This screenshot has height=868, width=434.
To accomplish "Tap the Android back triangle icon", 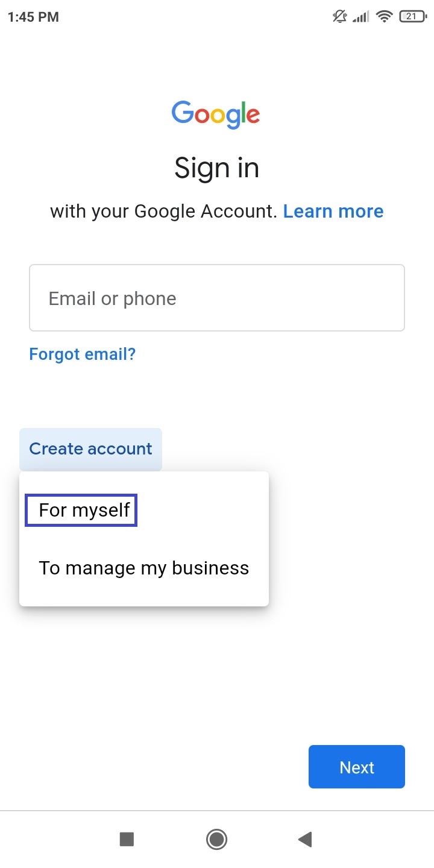I will coord(305,839).
